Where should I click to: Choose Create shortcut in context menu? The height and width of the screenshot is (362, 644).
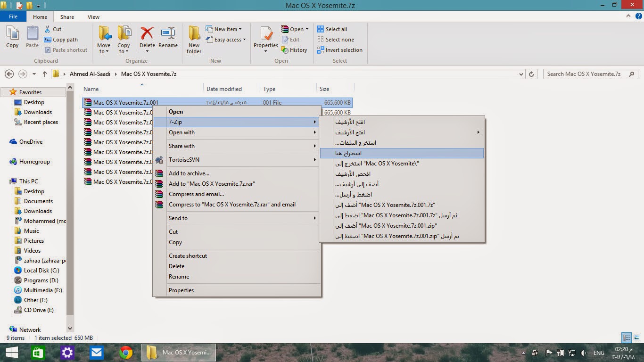[x=237, y=256]
